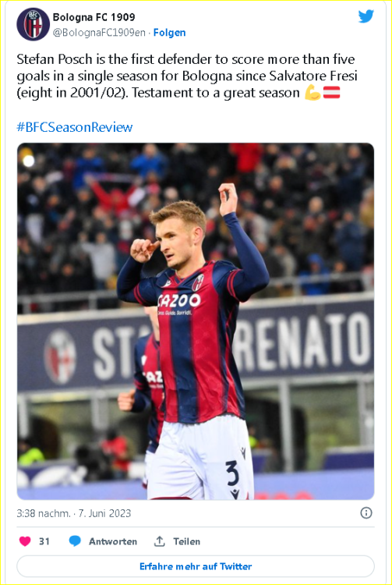The height and width of the screenshot is (585, 392).
Task: Open the Bologna FC crest avatar
Action: pos(34,24)
